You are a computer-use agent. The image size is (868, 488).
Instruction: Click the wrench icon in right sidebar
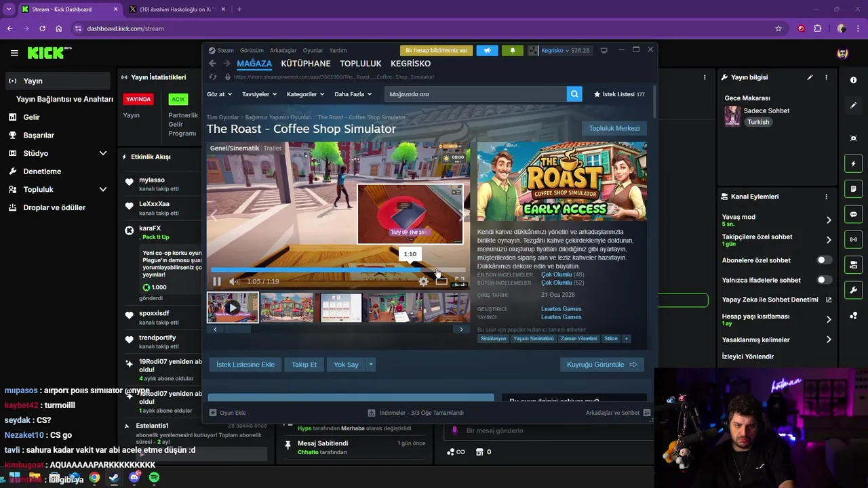pos(853,290)
